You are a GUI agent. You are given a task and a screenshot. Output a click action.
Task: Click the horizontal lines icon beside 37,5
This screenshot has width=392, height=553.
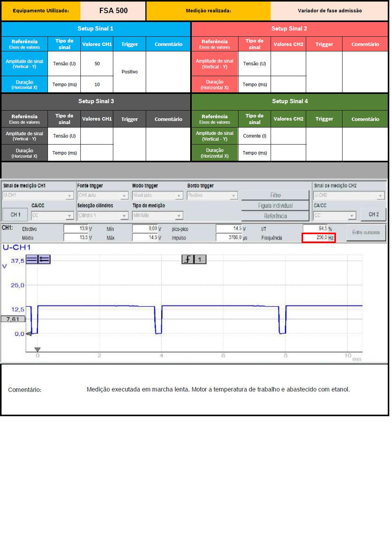pos(32,259)
